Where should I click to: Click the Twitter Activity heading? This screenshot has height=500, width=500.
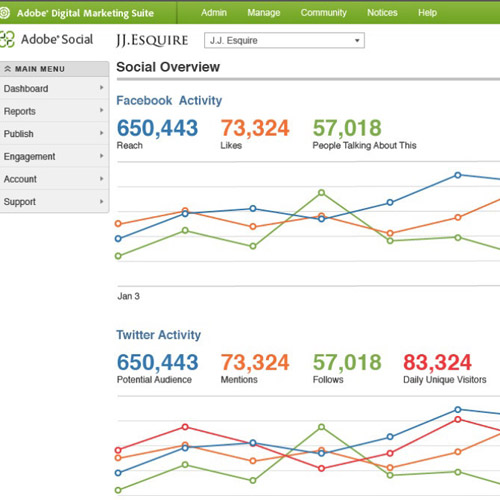click(159, 335)
